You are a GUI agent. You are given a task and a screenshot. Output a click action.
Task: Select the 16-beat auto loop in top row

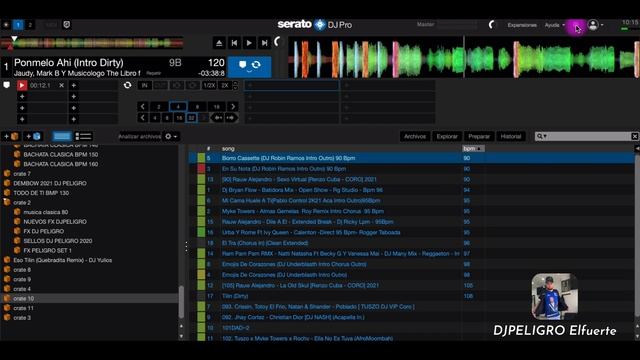(x=216, y=107)
